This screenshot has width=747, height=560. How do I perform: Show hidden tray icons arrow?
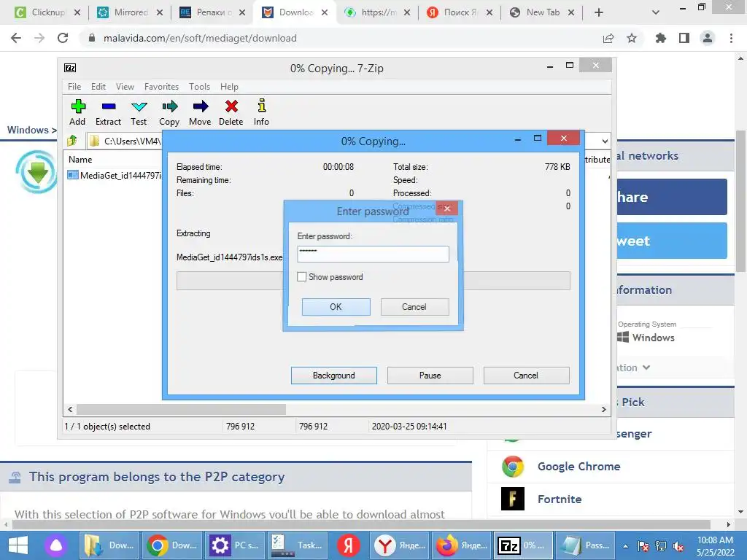point(625,546)
